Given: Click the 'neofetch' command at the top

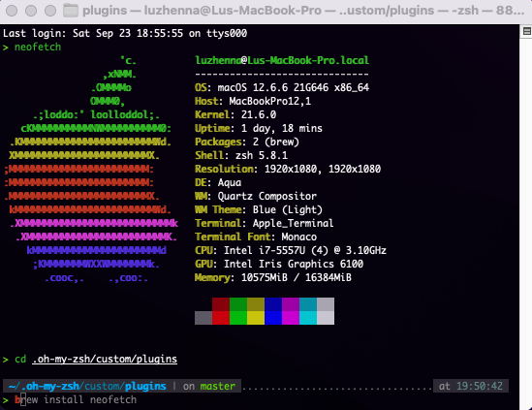Looking at the screenshot, I should pos(38,47).
